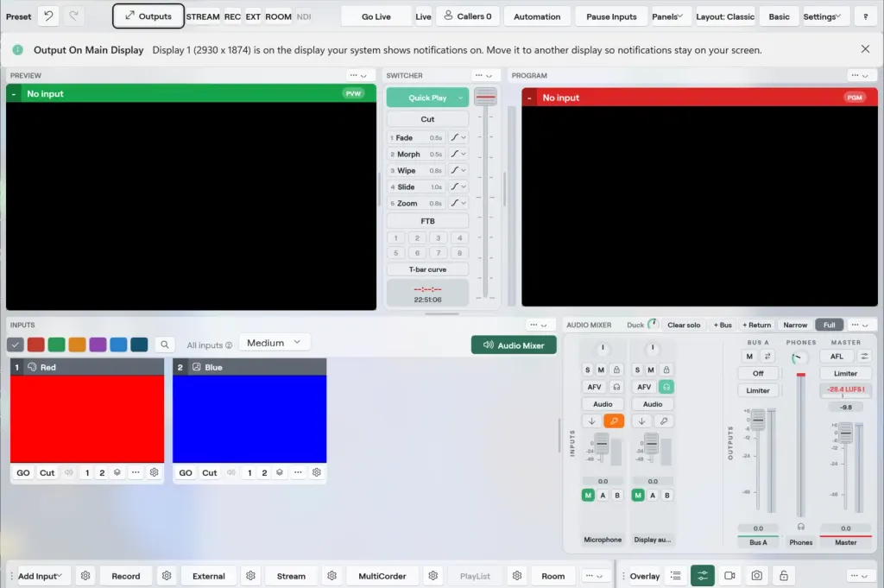
Task: Click the Master output fader
Action: (845, 433)
